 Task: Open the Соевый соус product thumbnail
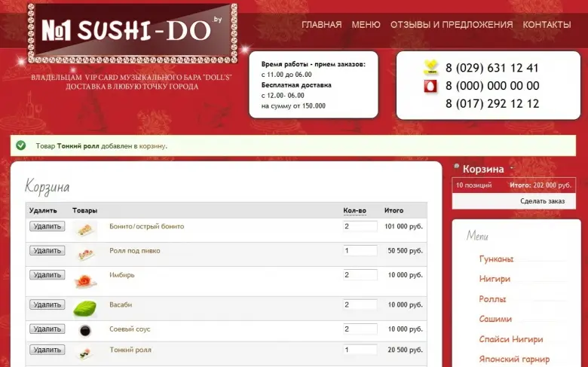point(85,331)
